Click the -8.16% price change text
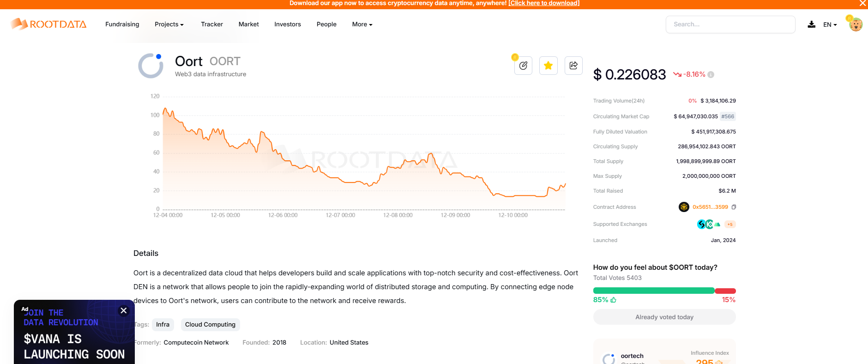The height and width of the screenshot is (364, 868). [x=694, y=74]
